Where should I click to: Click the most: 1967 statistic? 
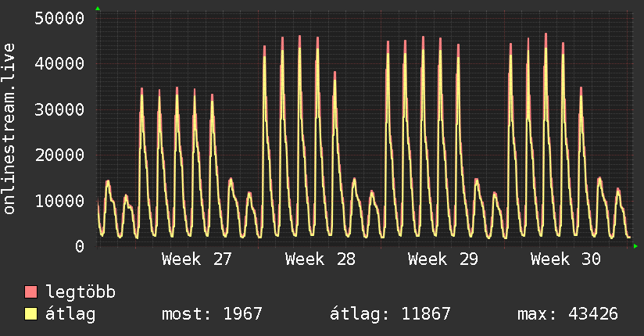pyautogui.click(x=212, y=314)
